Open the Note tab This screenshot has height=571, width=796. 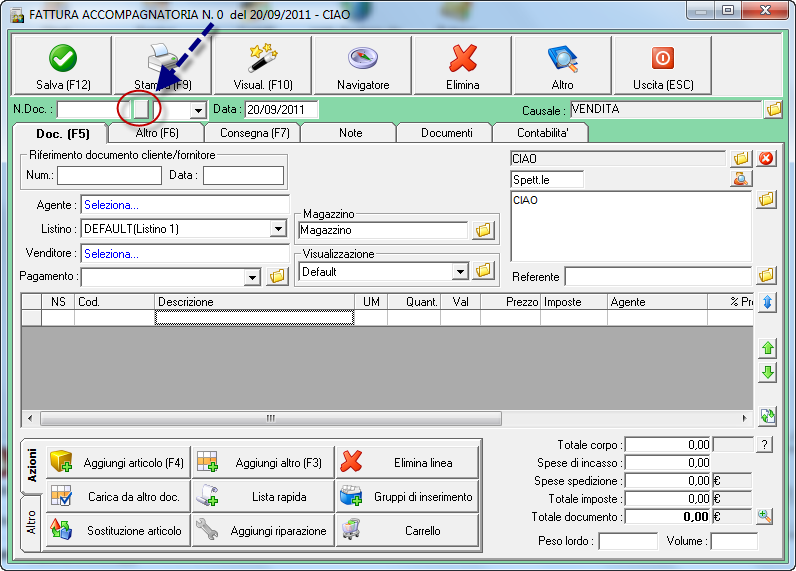coord(350,133)
